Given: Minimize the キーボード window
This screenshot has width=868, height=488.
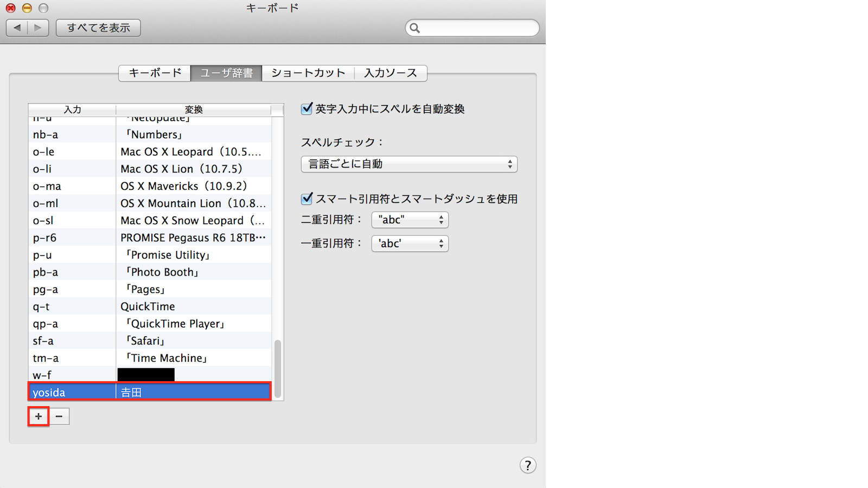Looking at the screenshot, I should point(27,8).
